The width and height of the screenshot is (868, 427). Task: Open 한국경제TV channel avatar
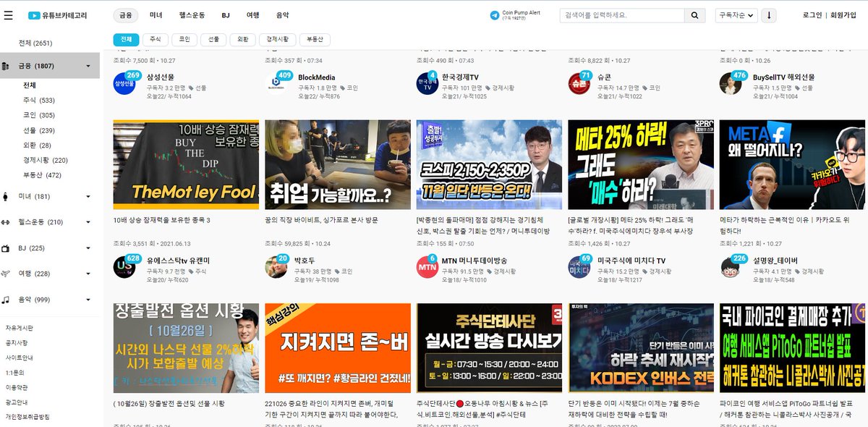[x=427, y=84]
